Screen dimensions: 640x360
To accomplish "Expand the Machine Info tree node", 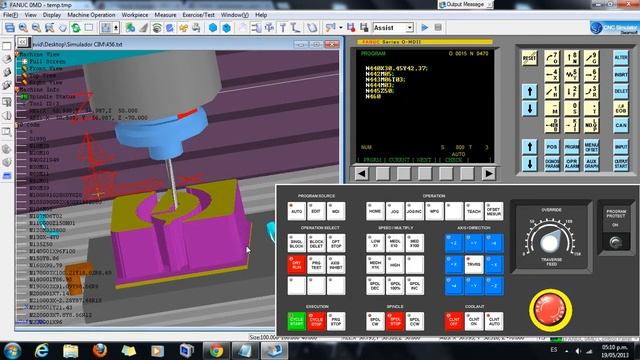I will (x=18, y=89).
